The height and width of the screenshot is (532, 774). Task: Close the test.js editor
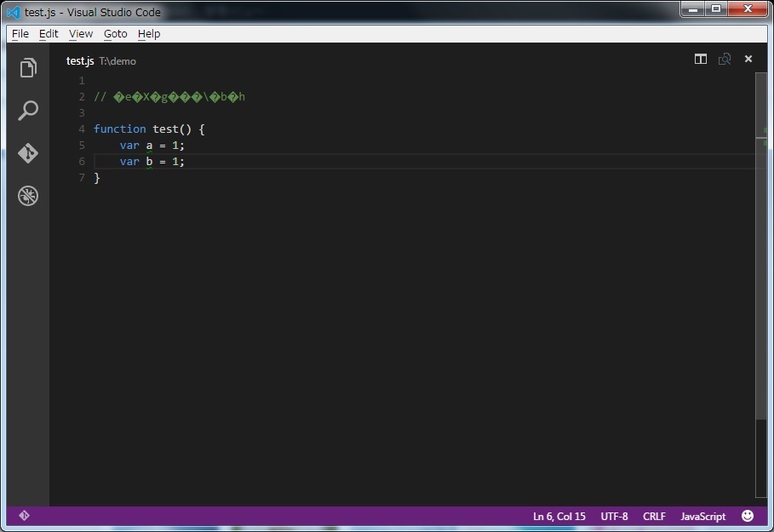[x=748, y=59]
